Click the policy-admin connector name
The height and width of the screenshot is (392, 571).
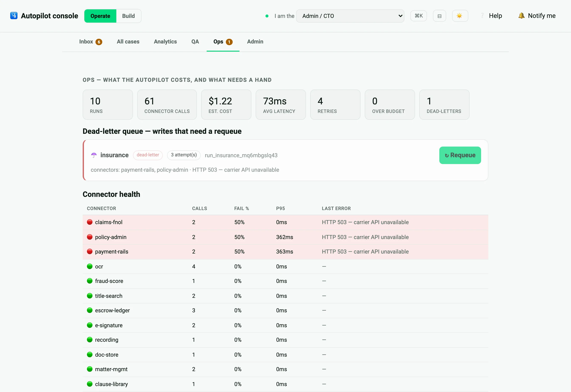[x=111, y=237]
